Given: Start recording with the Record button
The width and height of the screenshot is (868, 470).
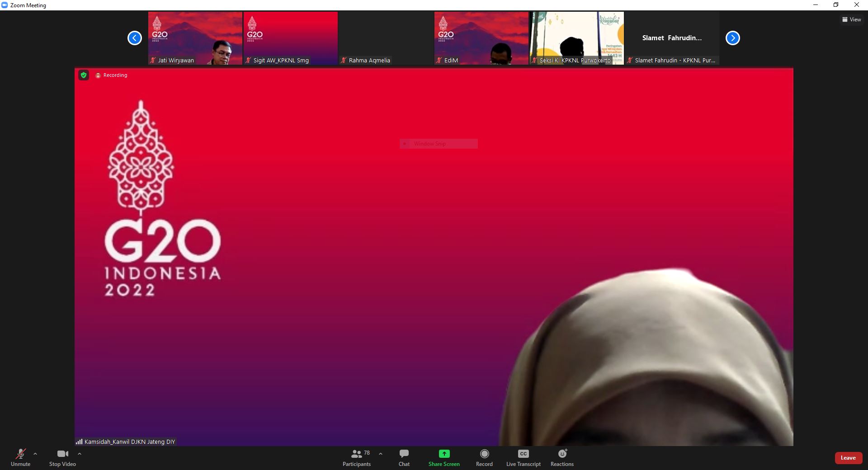Looking at the screenshot, I should [484, 457].
